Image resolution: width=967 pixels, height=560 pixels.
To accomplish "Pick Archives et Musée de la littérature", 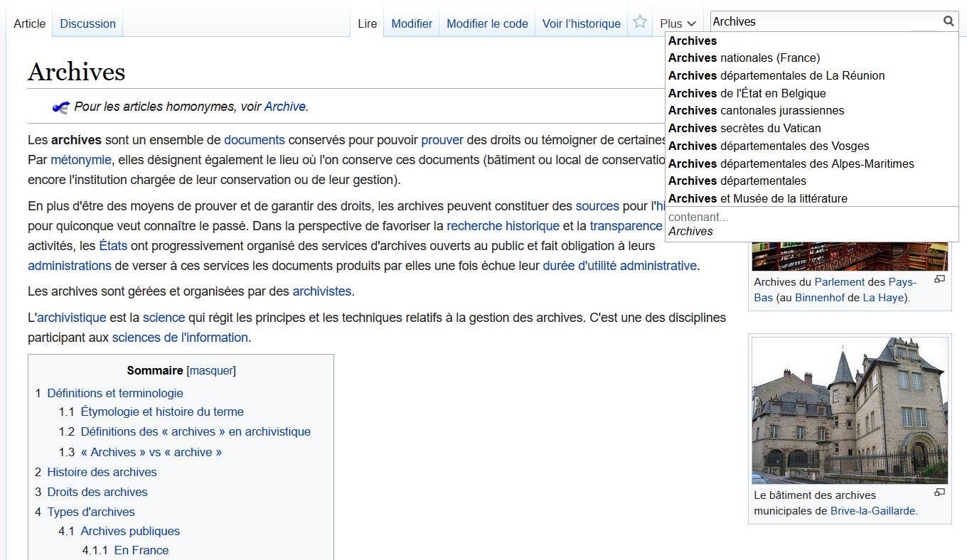I will (x=812, y=198).
